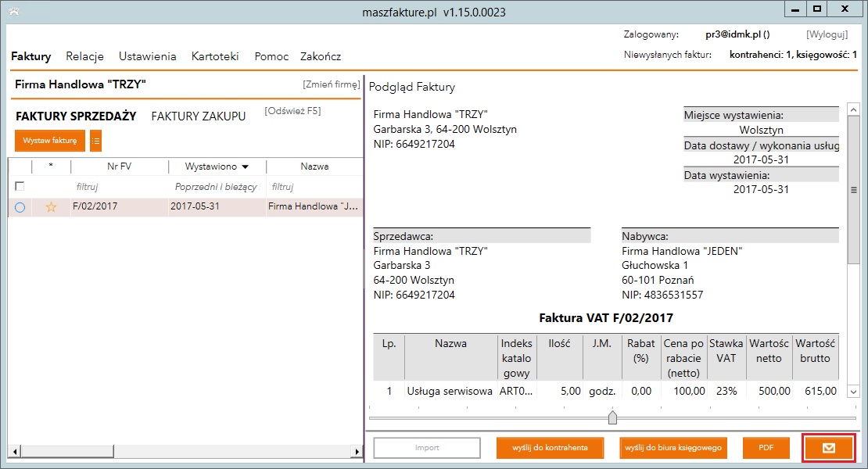Screen dimensions: 868x469
Task: Open the Faktury menu
Action: (31, 56)
